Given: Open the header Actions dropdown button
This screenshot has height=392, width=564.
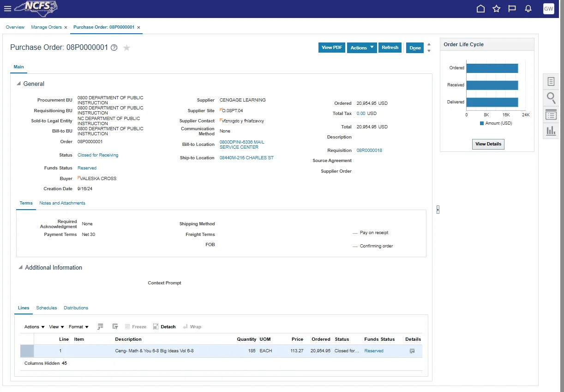Looking at the screenshot, I should coord(361,48).
